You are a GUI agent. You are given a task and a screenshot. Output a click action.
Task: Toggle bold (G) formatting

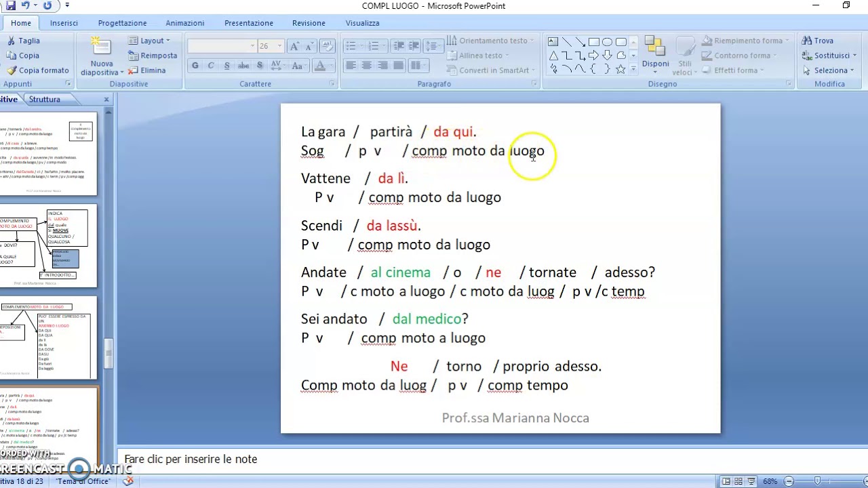coord(195,66)
